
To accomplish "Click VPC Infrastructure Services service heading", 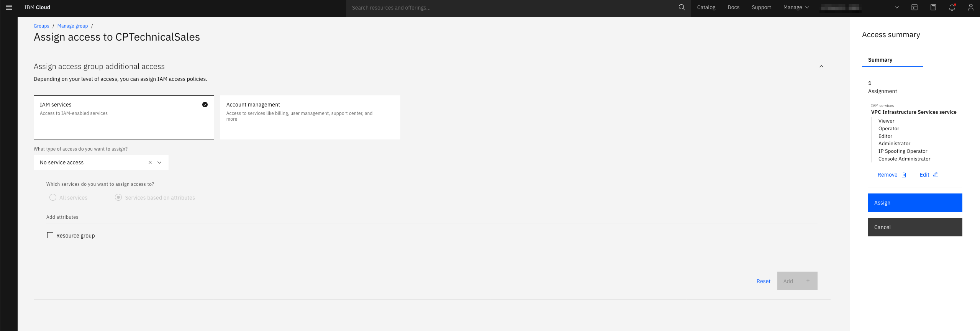I will [x=914, y=112].
